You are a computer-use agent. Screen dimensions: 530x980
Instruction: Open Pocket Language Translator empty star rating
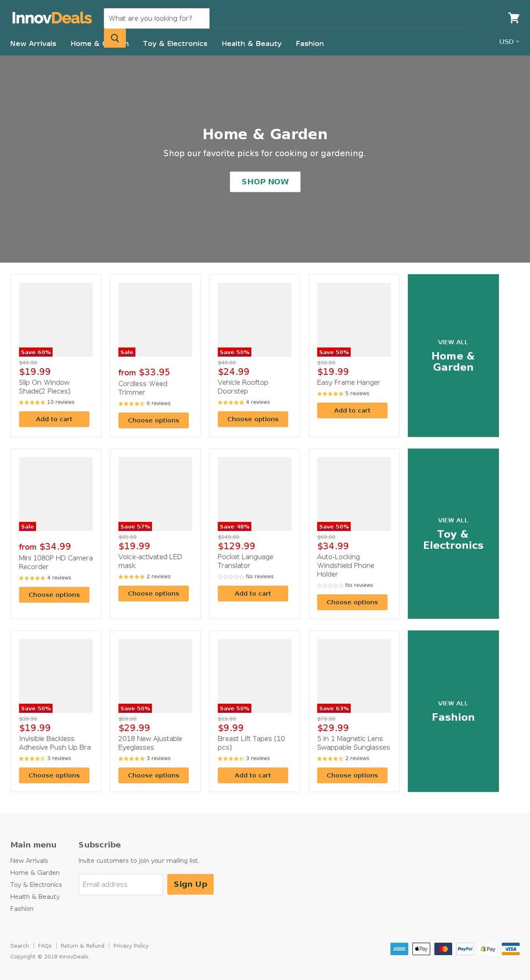(231, 577)
